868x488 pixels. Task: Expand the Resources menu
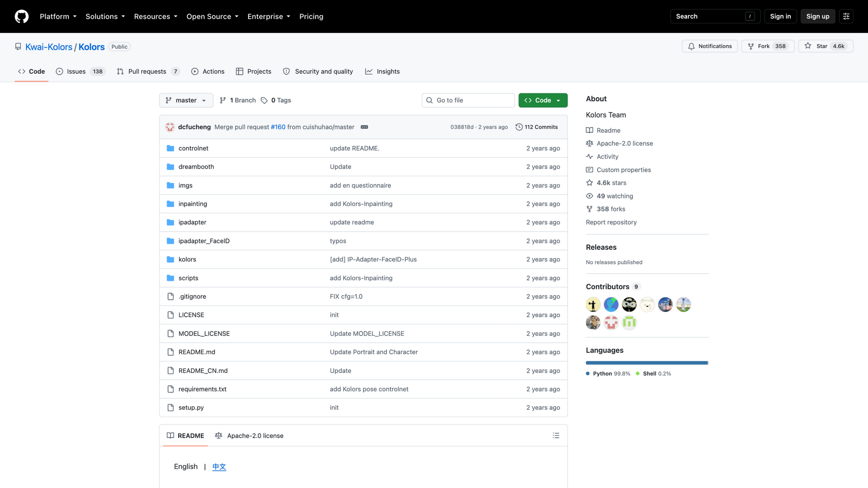(x=156, y=16)
